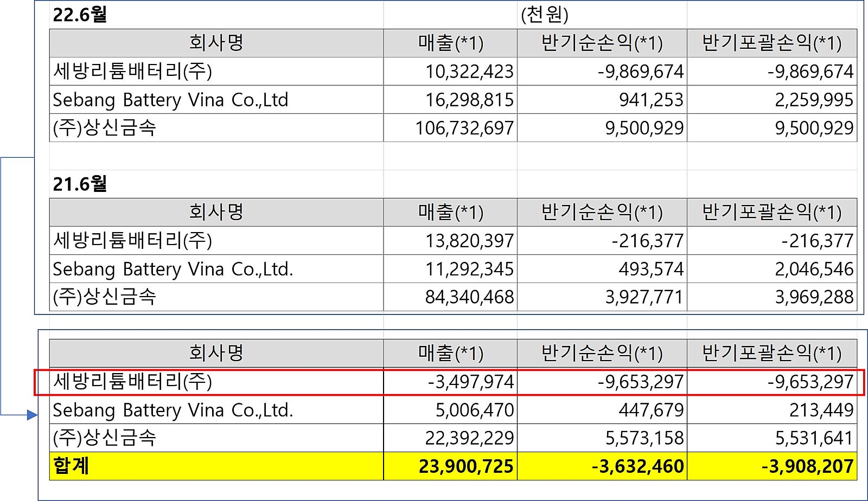
Task: Select the 213,449 cell
Action: pyautogui.click(x=772, y=410)
